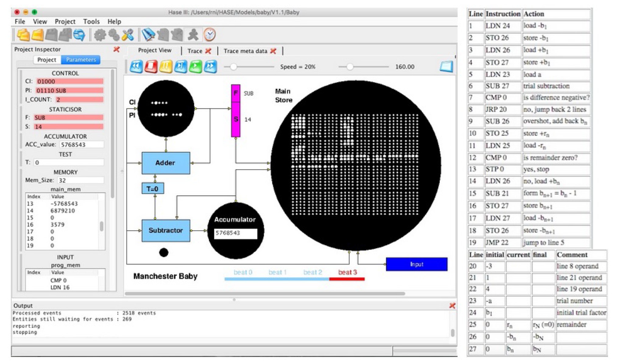617x364 pixels.
Task: Select main_mem row 14 value 6879210
Action: [x=62, y=210]
